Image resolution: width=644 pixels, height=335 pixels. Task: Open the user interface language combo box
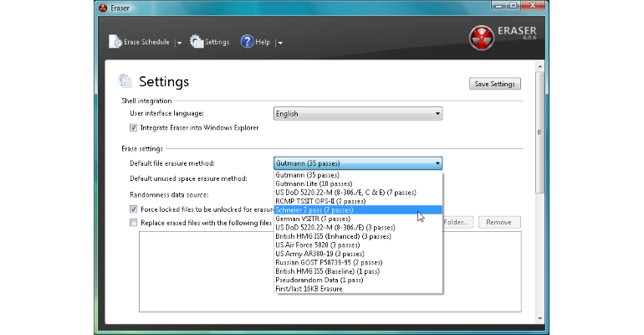[358, 113]
